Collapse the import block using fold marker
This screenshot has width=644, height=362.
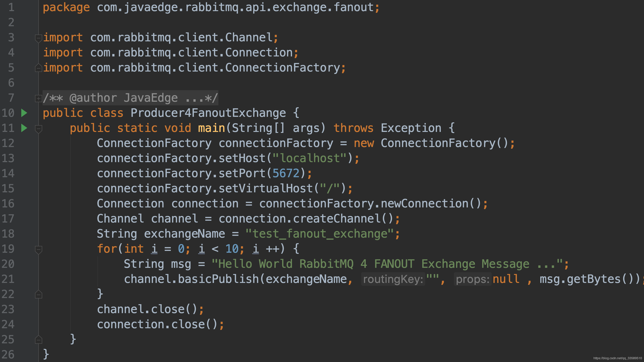click(x=38, y=38)
